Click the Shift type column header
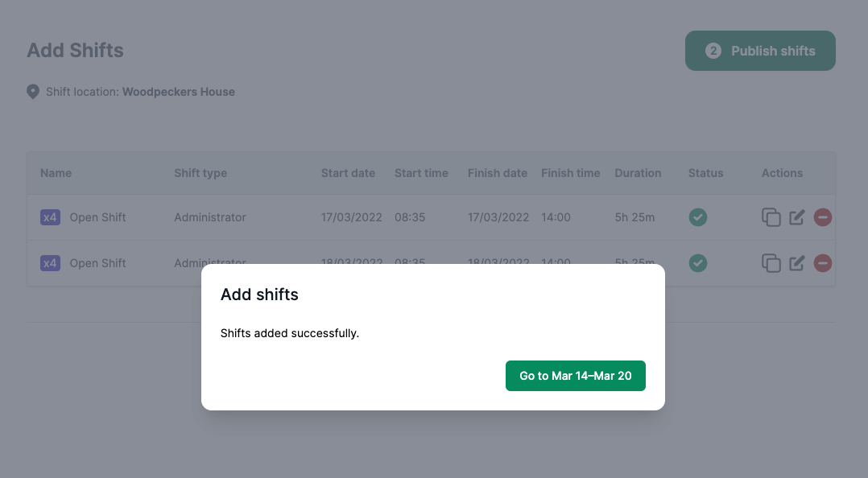868x478 pixels. pyautogui.click(x=200, y=173)
